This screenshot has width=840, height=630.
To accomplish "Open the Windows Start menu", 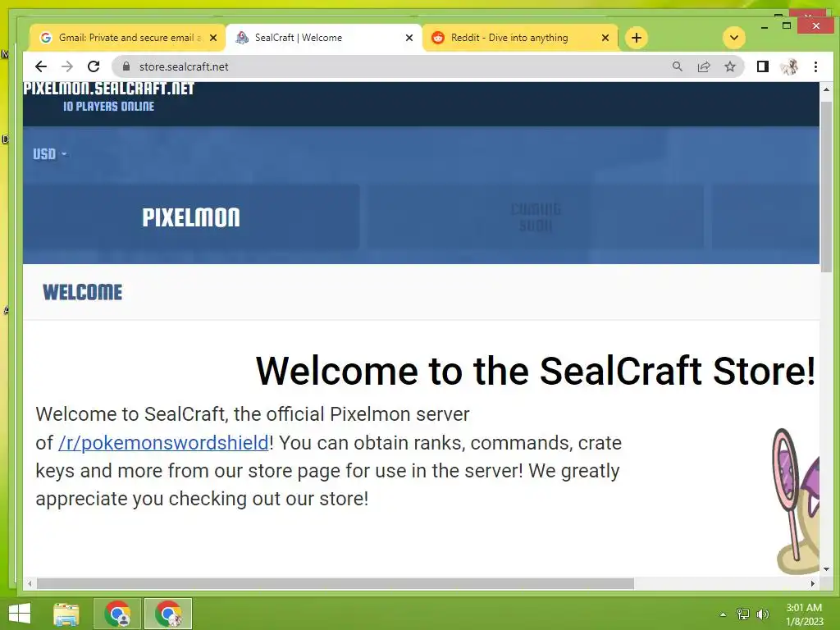I will click(x=20, y=614).
